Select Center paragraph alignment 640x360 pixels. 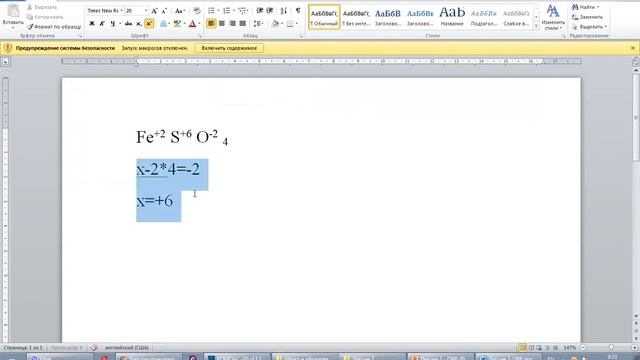click(222, 24)
